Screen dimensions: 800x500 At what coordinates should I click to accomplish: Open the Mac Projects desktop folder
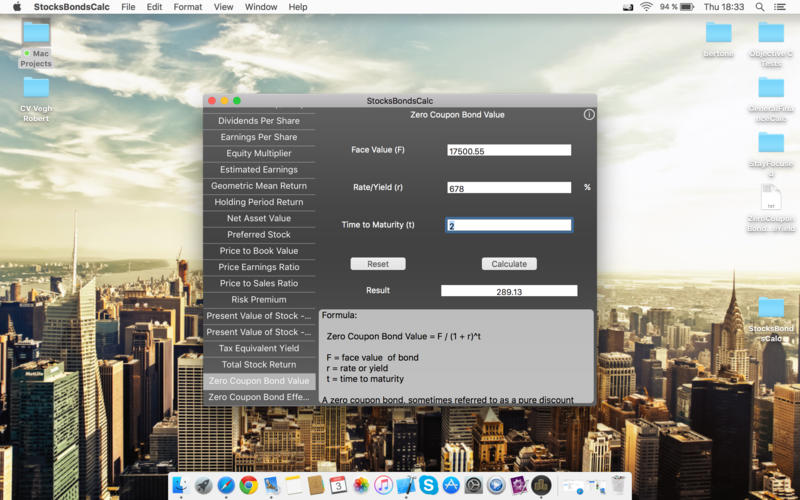click(x=36, y=40)
